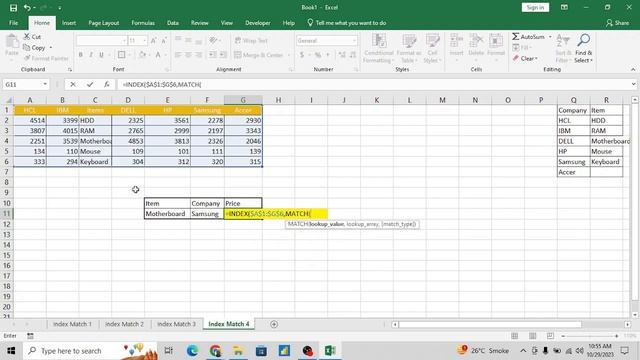Open the Formulas ribbon tab
640x360 pixels.
pos(143,23)
